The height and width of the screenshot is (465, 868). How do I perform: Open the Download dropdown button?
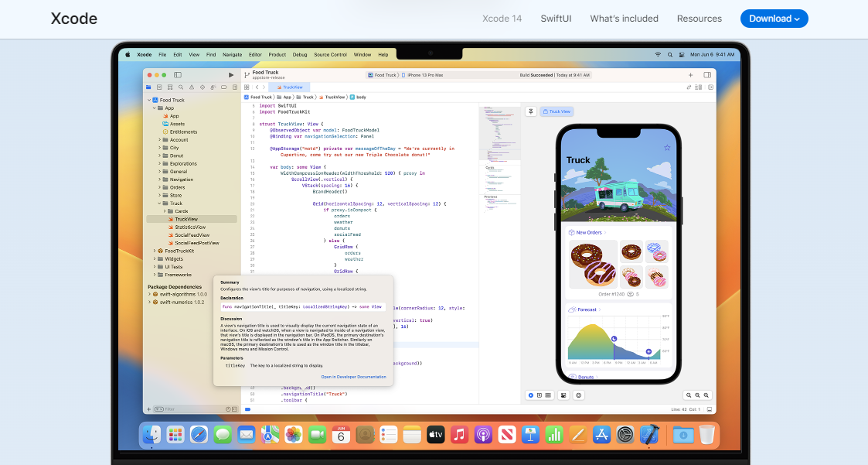pos(774,19)
